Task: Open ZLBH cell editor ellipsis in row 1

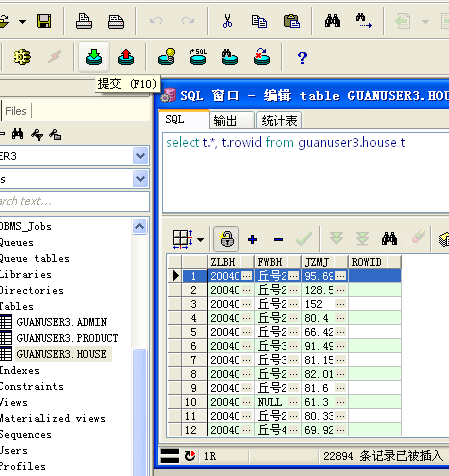Action: [x=246, y=276]
